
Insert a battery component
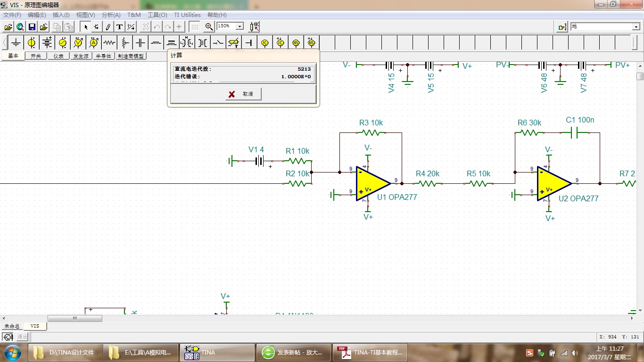47,43
